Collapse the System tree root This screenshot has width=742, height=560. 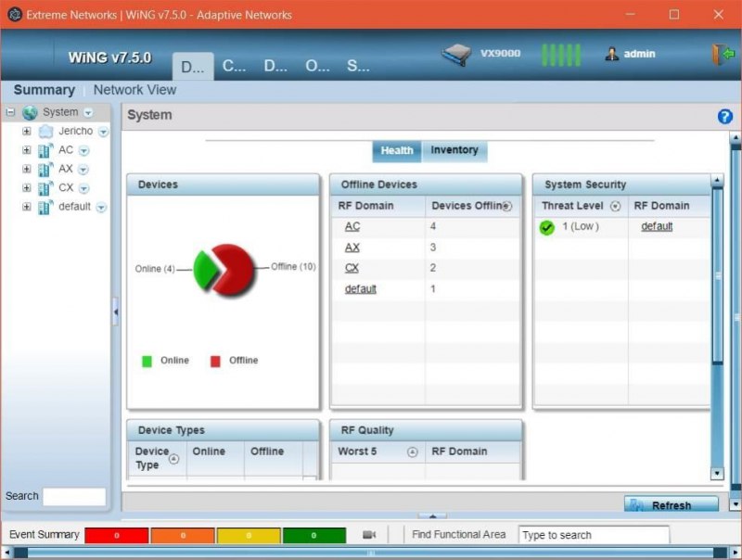point(10,112)
